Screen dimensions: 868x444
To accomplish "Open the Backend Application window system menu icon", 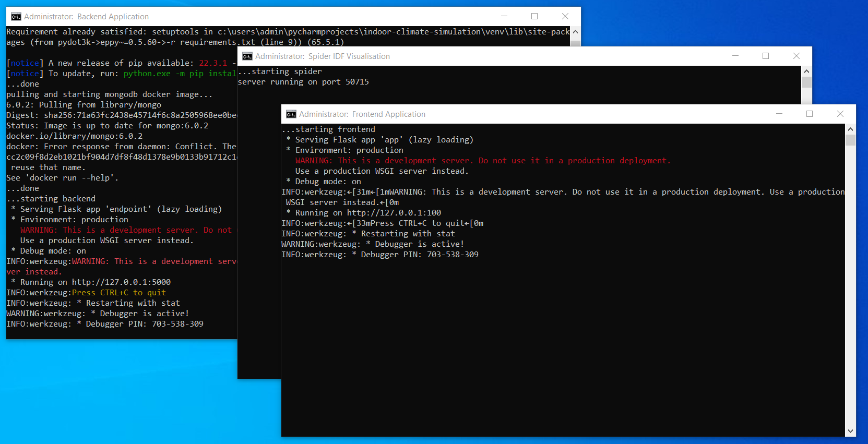I will pos(16,17).
